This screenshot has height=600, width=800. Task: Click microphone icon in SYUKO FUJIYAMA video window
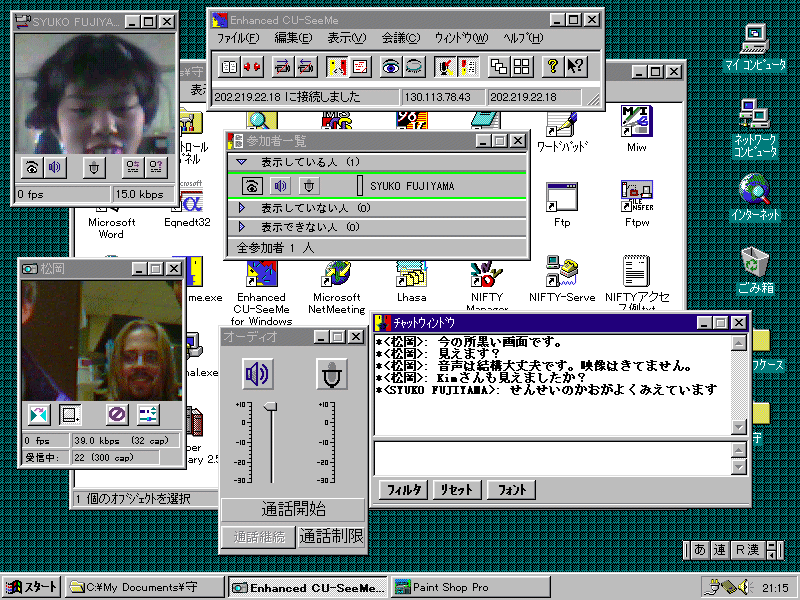[94, 167]
